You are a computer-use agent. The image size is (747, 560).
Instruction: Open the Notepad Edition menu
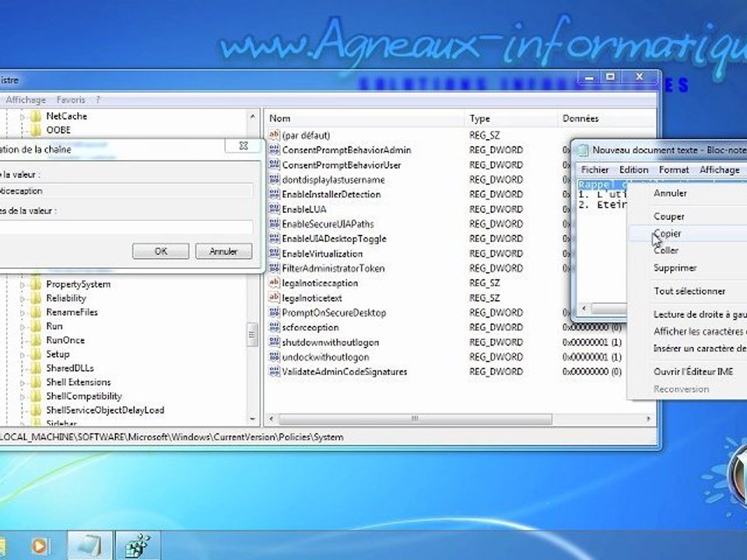tap(633, 170)
